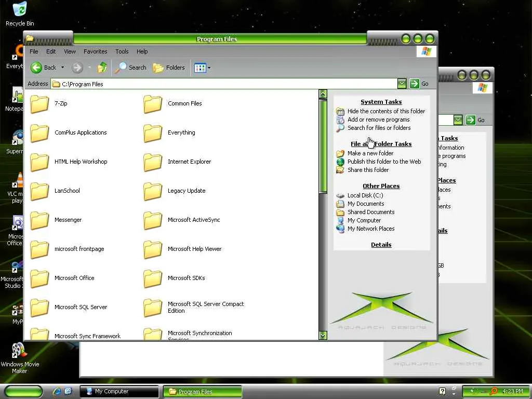532x399 pixels.
Task: Open the Help menu
Action: click(x=142, y=51)
